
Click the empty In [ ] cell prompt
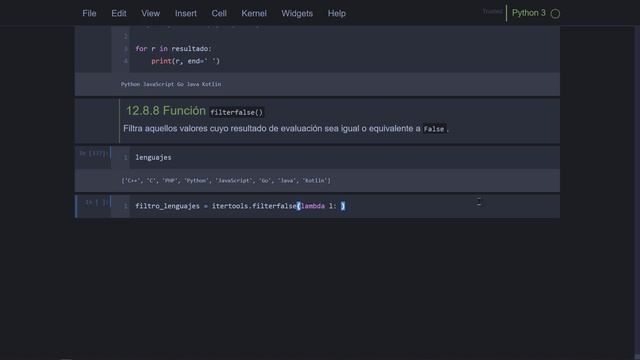pos(96,202)
